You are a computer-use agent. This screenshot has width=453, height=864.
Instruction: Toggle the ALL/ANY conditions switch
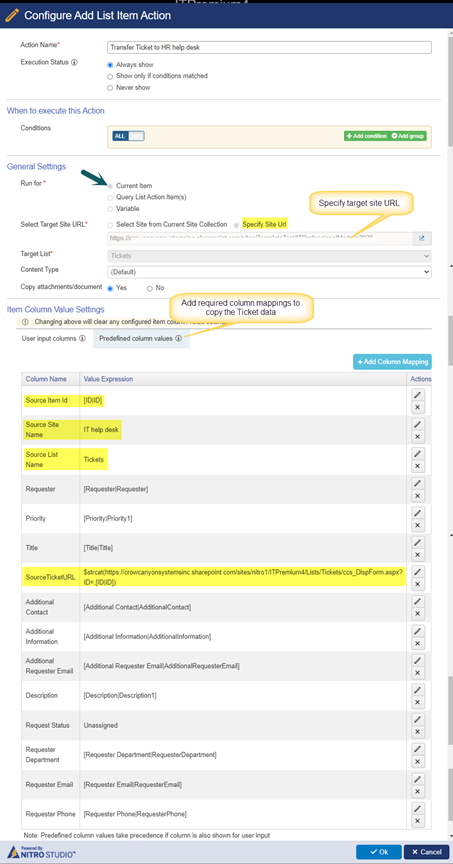128,136
